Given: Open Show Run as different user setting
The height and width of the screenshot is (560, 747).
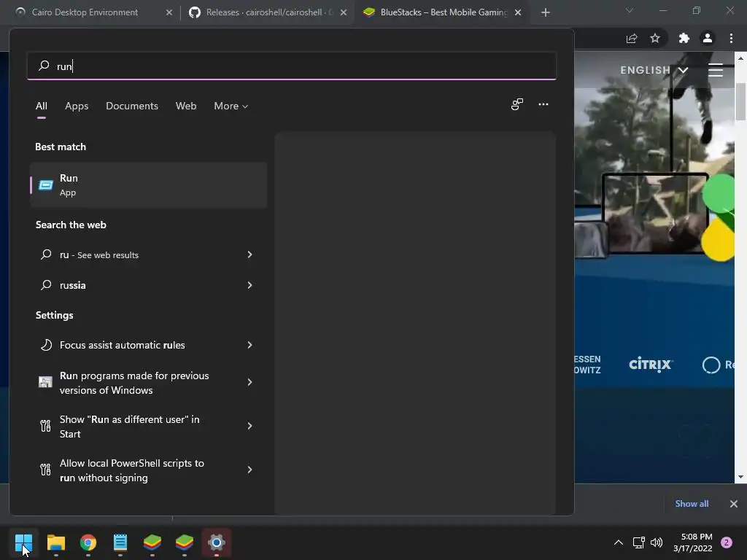Looking at the screenshot, I should click(x=148, y=426).
